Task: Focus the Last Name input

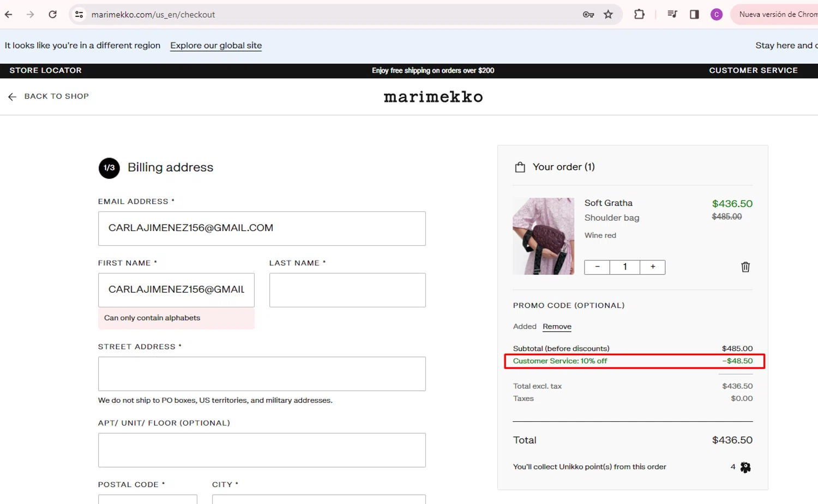Action: 347,290
